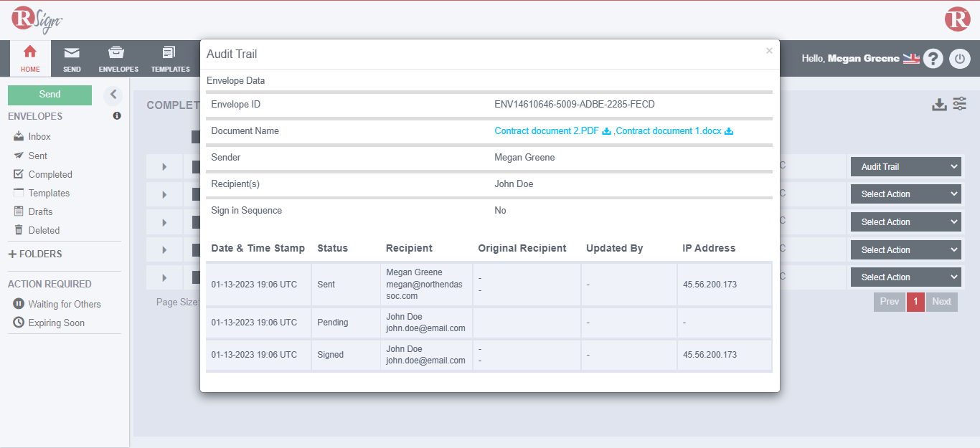Click the filter settings sliders icon
Screen dimensions: 980x448
coord(959,104)
